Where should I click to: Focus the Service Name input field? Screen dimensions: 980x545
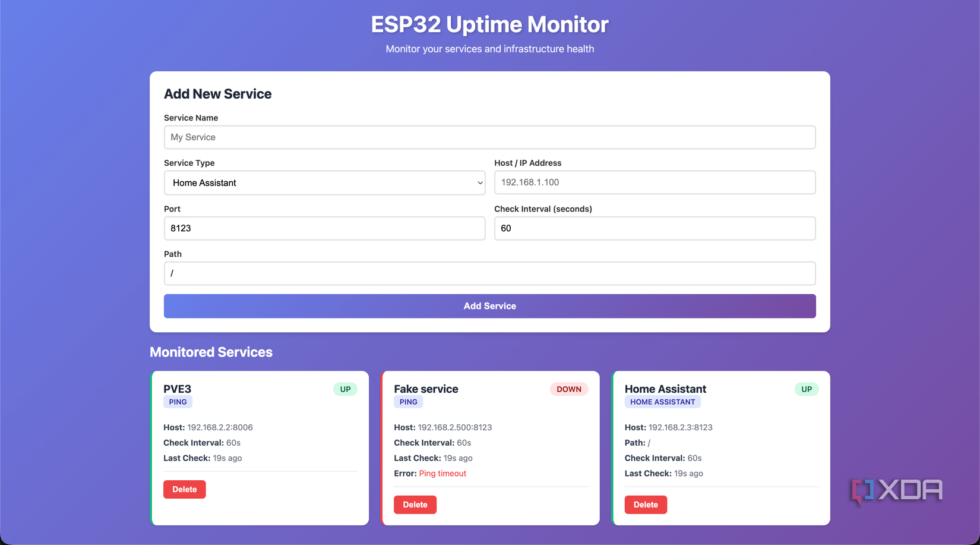coord(489,137)
